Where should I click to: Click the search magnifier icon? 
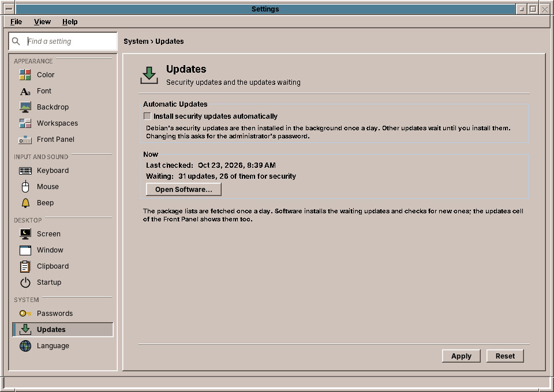point(16,42)
